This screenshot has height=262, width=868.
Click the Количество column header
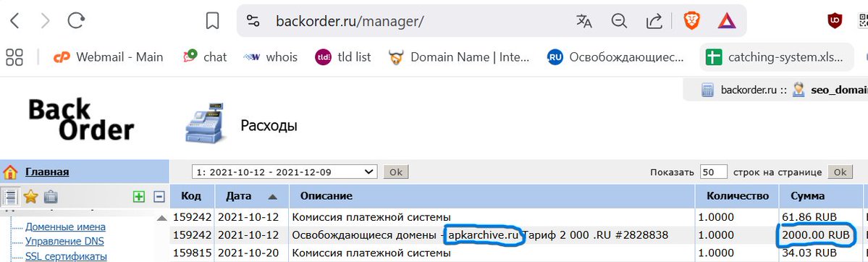[738, 196]
